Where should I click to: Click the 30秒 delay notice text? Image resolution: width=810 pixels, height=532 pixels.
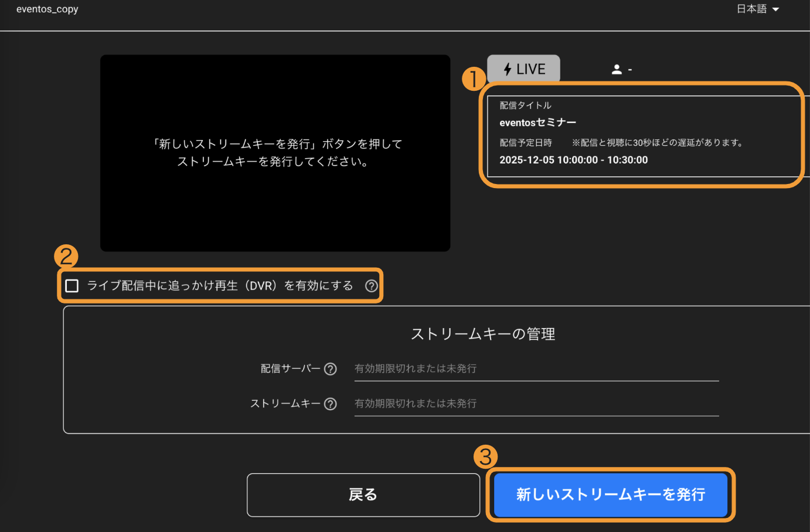pyautogui.click(x=658, y=143)
